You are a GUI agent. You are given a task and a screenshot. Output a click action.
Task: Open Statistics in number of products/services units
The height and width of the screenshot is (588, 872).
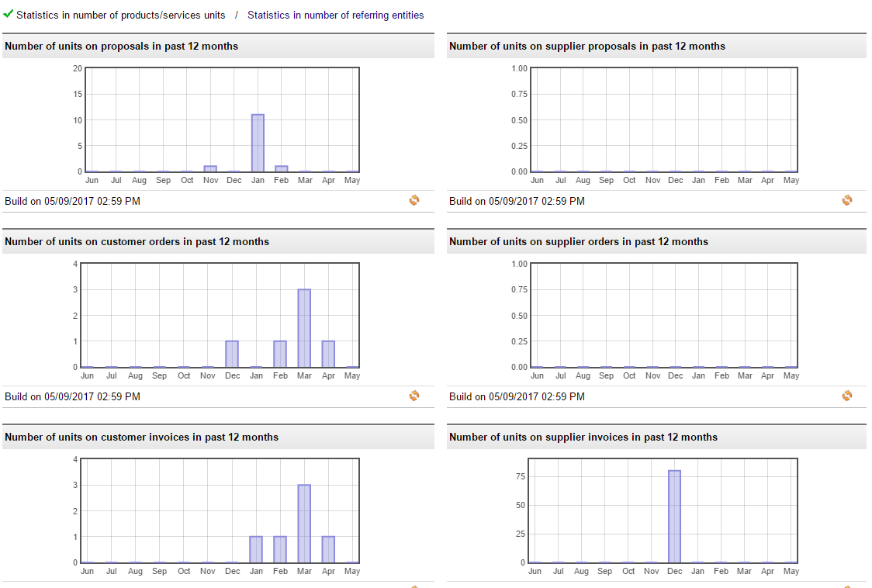tap(121, 15)
